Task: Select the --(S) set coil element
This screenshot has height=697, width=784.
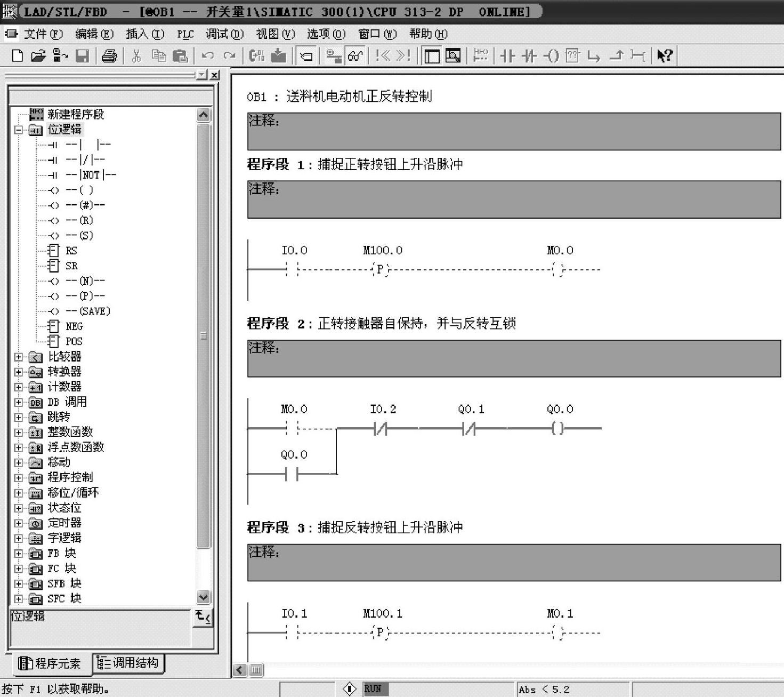Action: [x=79, y=235]
